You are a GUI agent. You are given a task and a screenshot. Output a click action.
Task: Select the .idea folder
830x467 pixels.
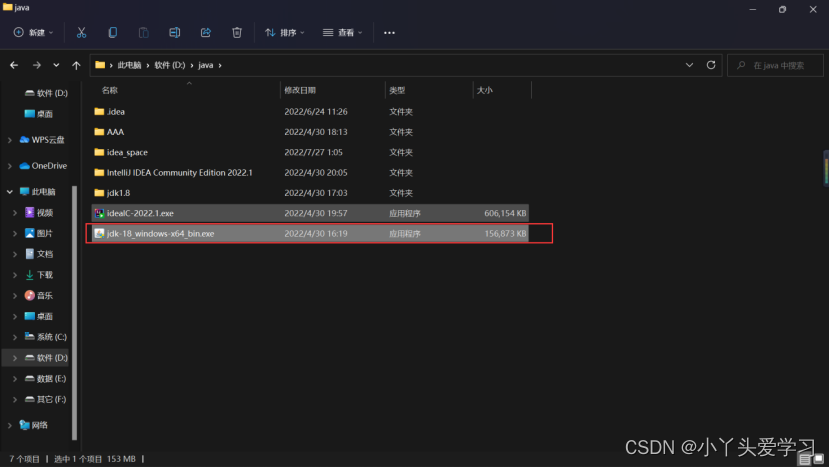click(310, 112)
